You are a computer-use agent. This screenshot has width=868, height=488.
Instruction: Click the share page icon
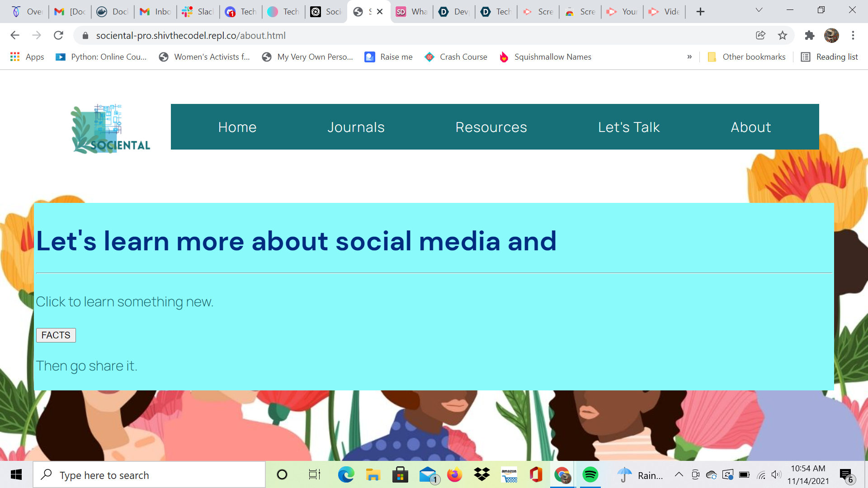pos(760,35)
